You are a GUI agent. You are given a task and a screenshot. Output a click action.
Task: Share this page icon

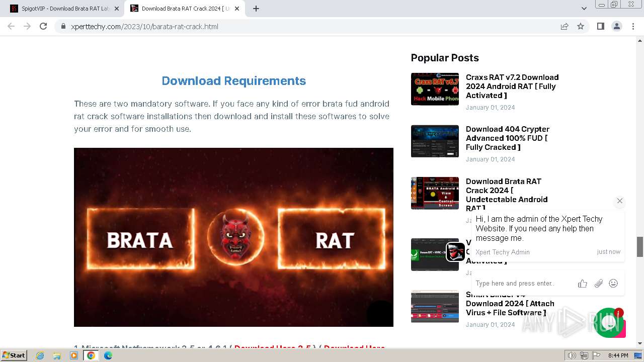pyautogui.click(x=565, y=26)
